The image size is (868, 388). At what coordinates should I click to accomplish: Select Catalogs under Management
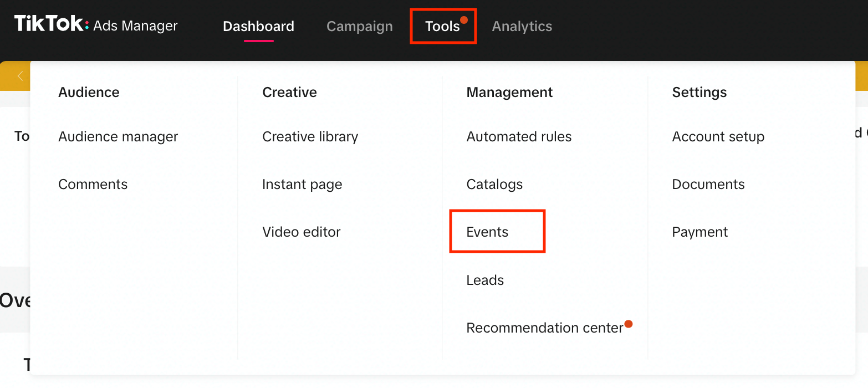(x=494, y=184)
